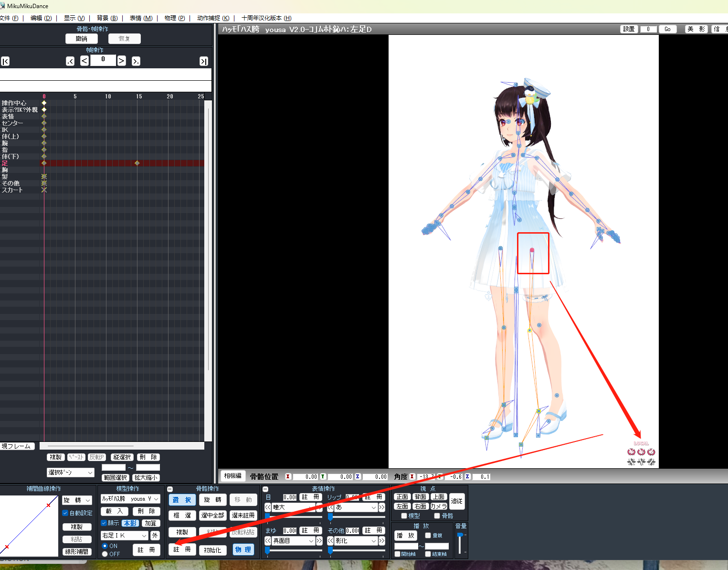This screenshot has width=728, height=570.
Task: Jump to last frame with >| icon
Action: [x=203, y=61]
